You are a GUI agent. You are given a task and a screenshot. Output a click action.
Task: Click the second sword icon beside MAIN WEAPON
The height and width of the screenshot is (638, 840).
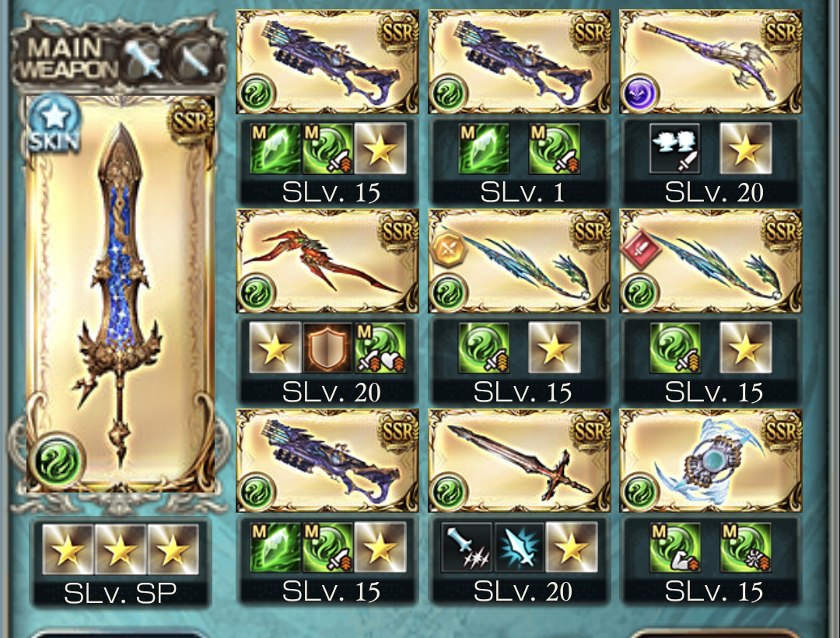pyautogui.click(x=192, y=59)
